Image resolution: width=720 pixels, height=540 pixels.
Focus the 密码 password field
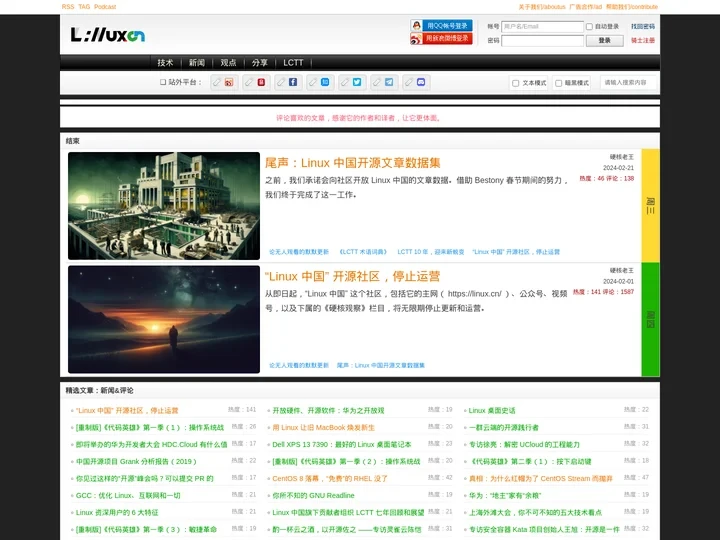[x=542, y=40]
